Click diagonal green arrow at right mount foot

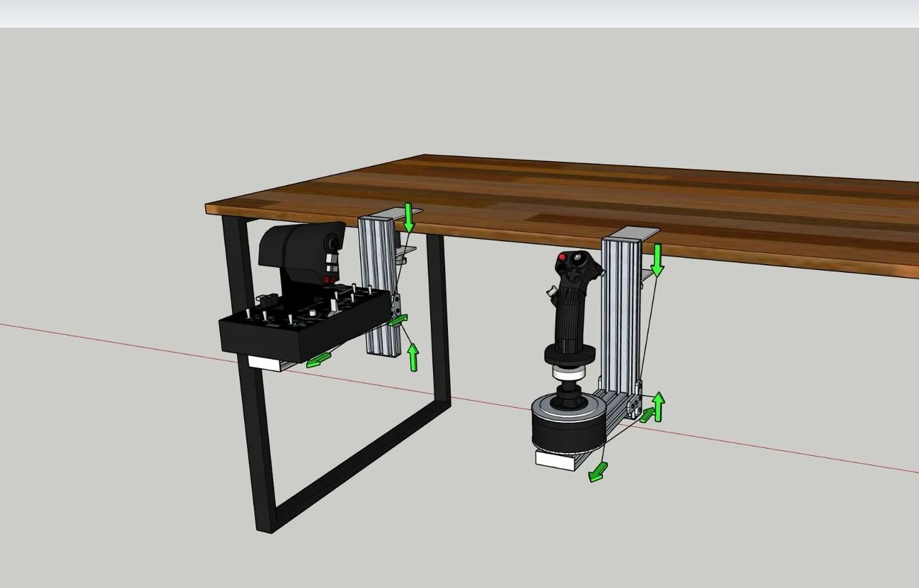[647, 414]
